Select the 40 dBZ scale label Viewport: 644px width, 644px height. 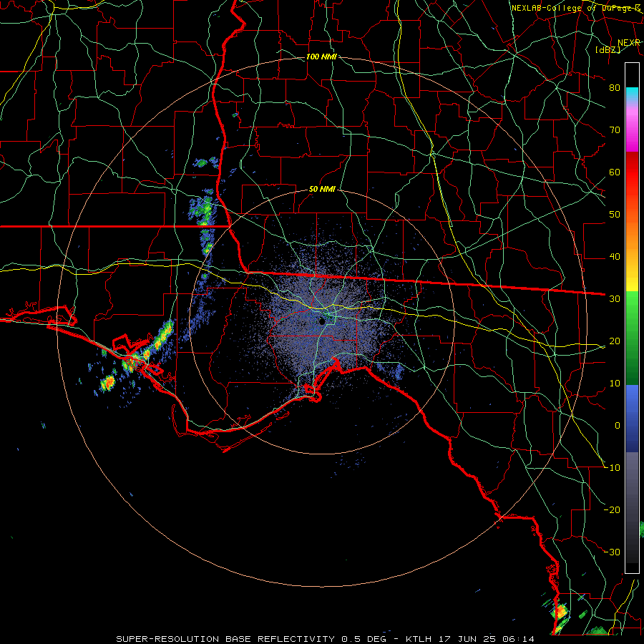[615, 257]
